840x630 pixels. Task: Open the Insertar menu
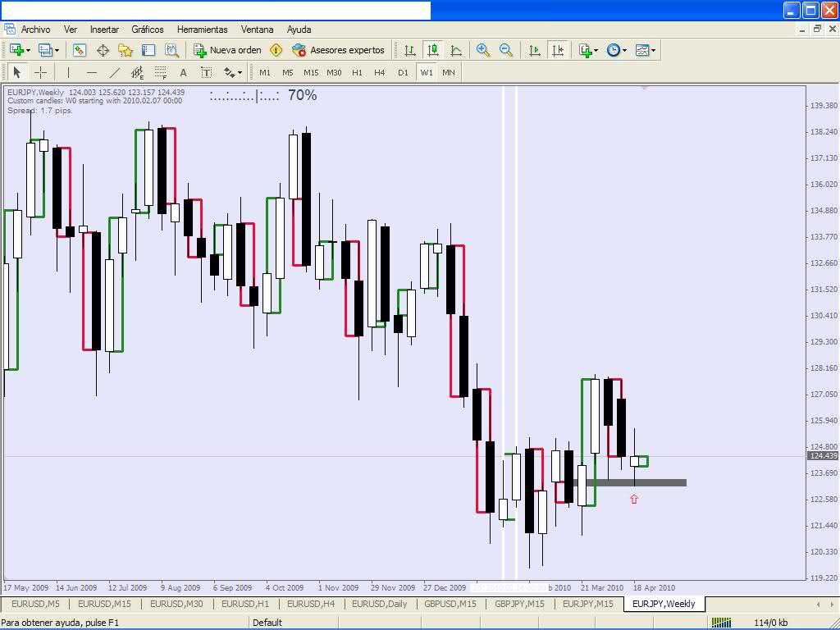pyautogui.click(x=104, y=30)
